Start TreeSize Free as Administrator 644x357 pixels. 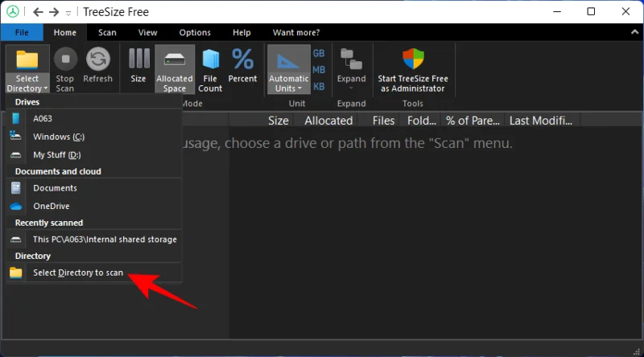(x=413, y=70)
